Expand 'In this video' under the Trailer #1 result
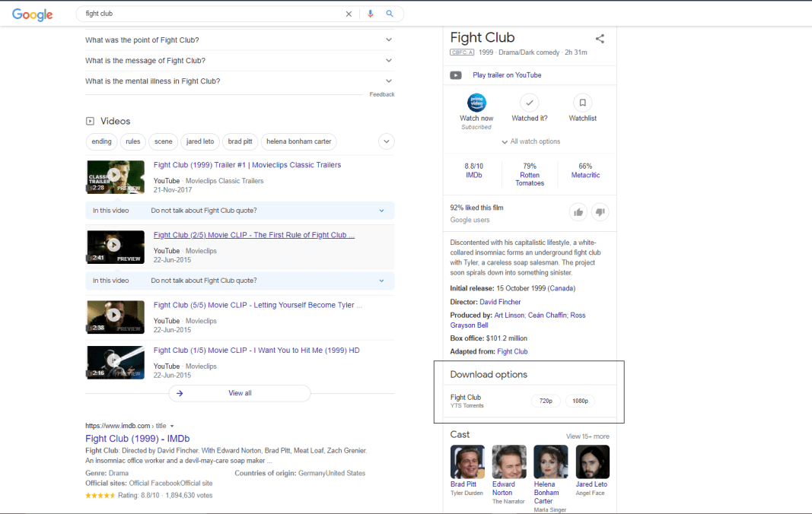Screen dimensions: 812x514 coord(240,211)
